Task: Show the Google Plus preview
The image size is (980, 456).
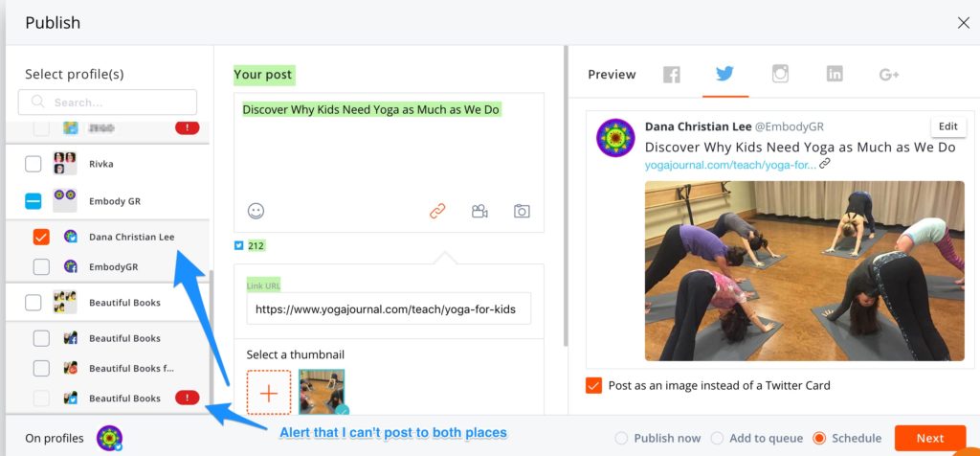Action: 889,75
